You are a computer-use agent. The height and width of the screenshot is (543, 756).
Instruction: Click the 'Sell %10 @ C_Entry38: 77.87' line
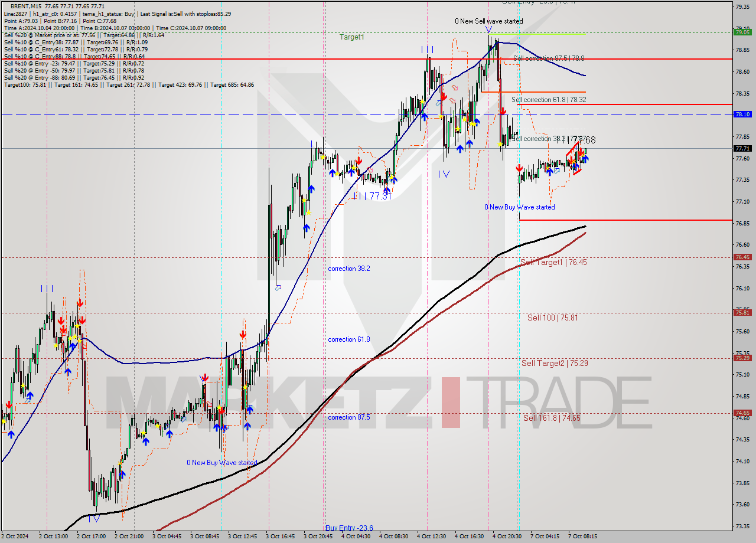pos(75,42)
